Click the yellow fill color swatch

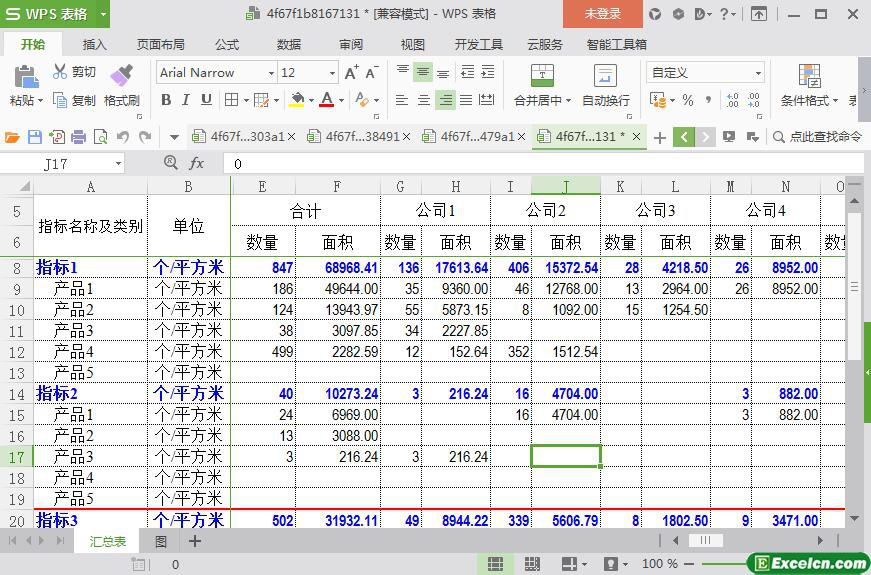tap(296, 100)
